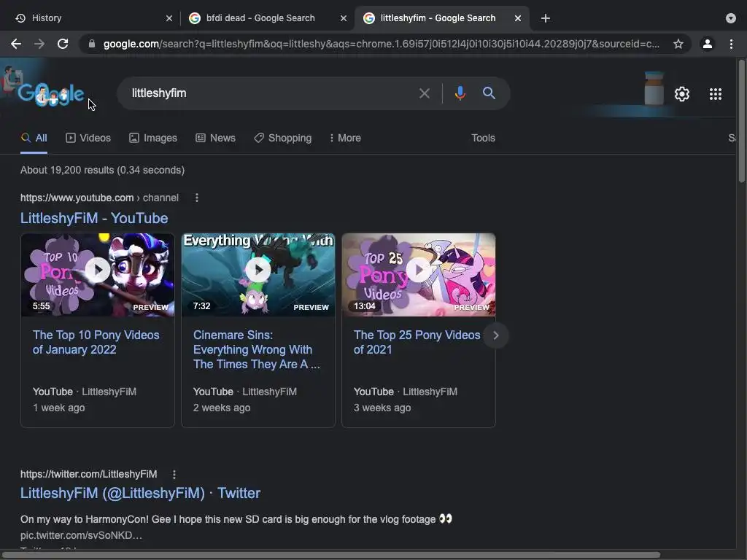Start voice search with the microphone icon
This screenshot has width=747, height=560.
click(x=460, y=93)
